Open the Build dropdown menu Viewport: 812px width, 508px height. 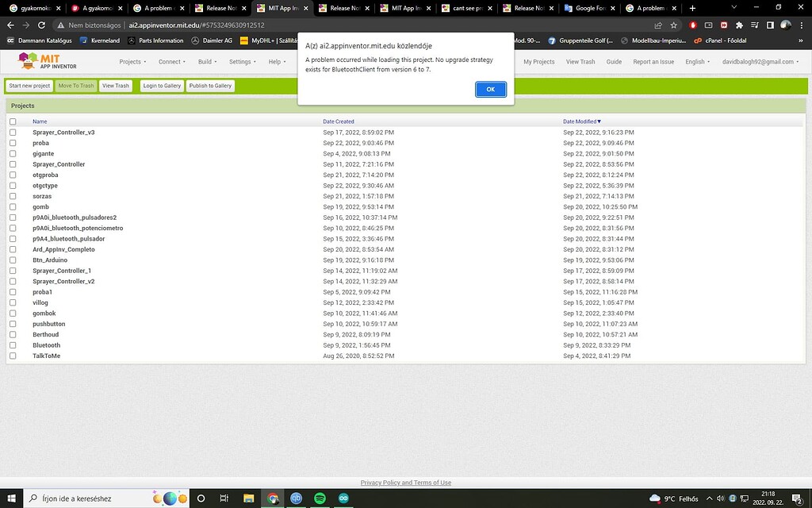(x=207, y=62)
